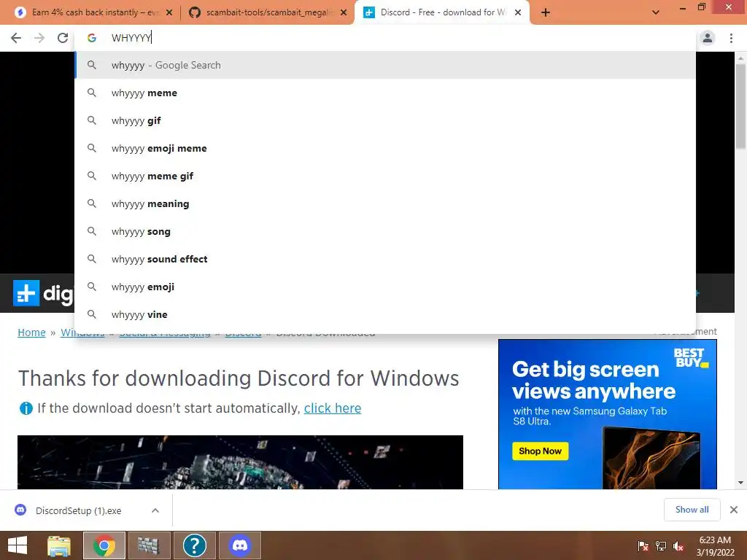Image resolution: width=747 pixels, height=560 pixels.
Task: Click in the address bar text WHYYYY
Action: [x=131, y=38]
